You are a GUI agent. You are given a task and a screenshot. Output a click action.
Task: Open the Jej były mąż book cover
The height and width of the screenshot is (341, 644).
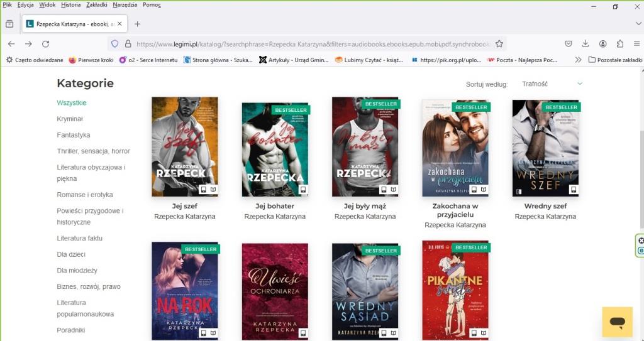[365, 147]
